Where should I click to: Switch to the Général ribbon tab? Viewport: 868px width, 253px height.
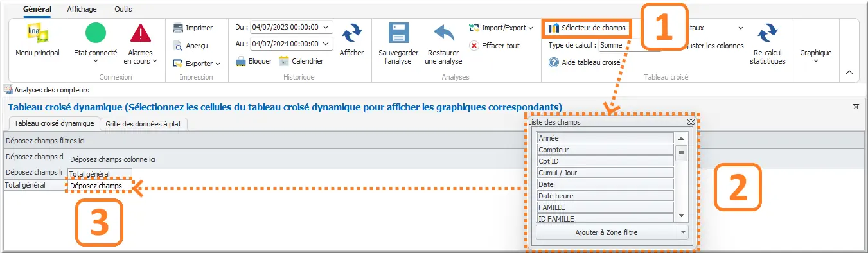[37, 9]
